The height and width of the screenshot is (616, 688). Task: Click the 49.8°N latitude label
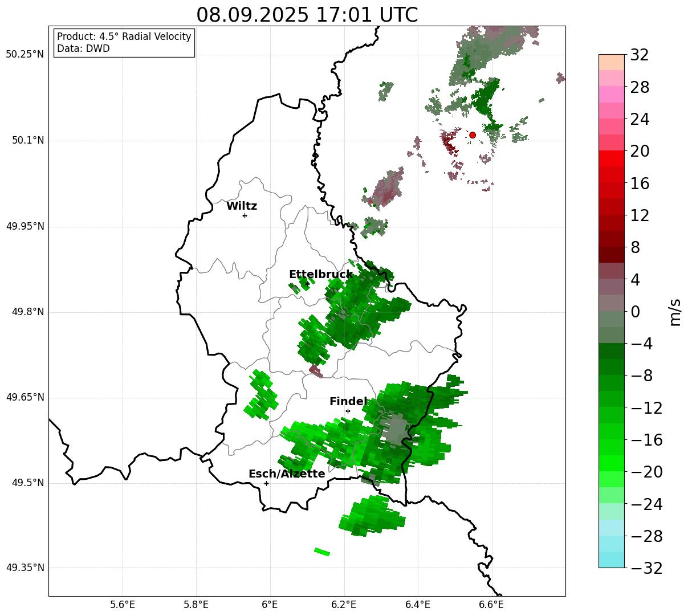28,312
